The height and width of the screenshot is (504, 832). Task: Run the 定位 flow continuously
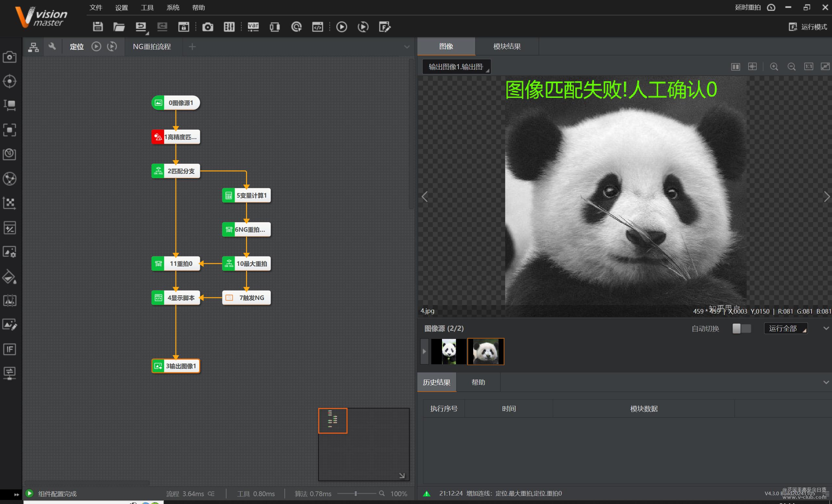(x=112, y=46)
